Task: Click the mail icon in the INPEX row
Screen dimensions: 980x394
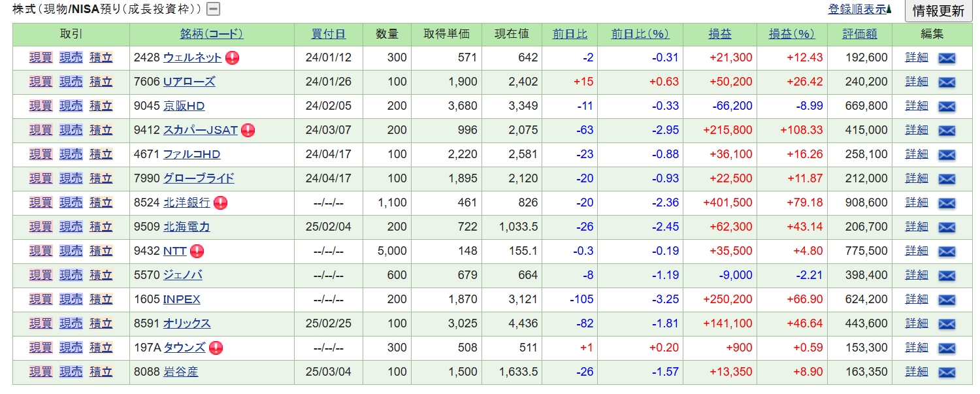Action: pyautogui.click(x=947, y=300)
